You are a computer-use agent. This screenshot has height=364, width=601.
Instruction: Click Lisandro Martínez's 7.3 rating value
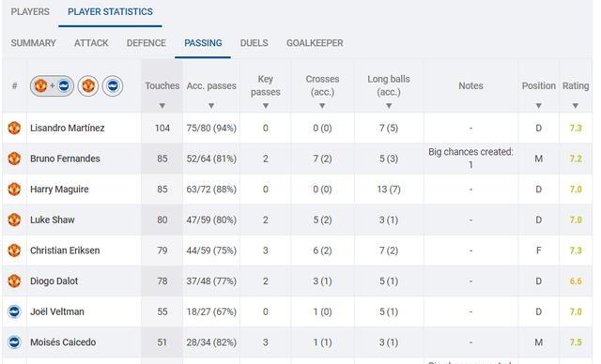(x=576, y=128)
